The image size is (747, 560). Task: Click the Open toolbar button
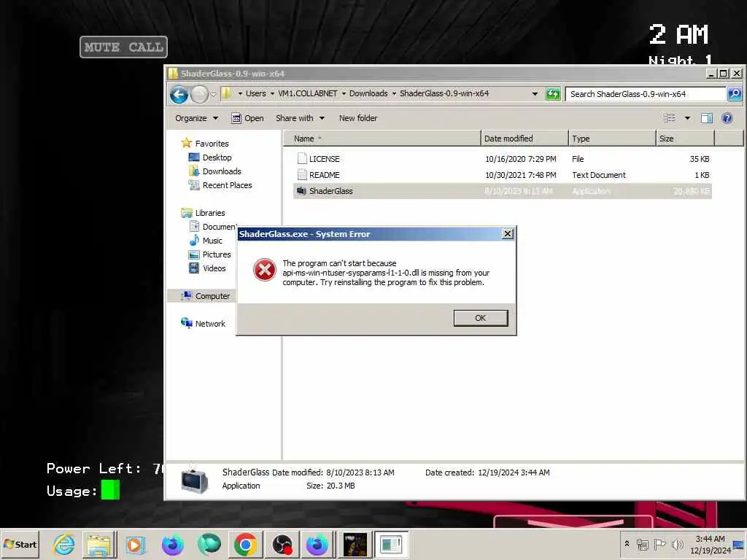tap(247, 118)
